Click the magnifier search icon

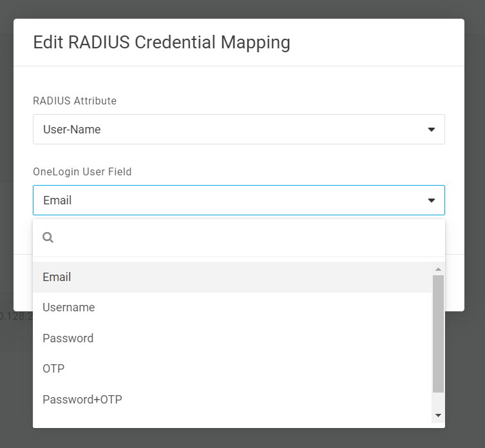pyautogui.click(x=48, y=238)
